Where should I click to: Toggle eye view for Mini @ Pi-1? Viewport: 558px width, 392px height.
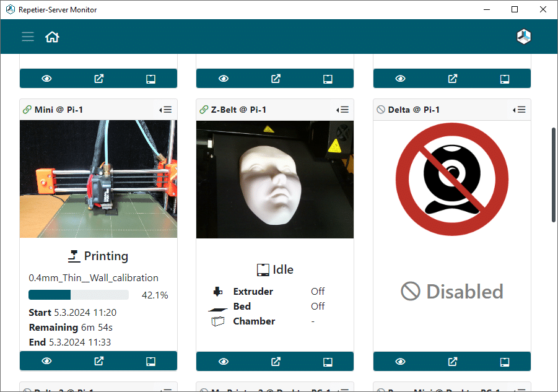pos(46,361)
